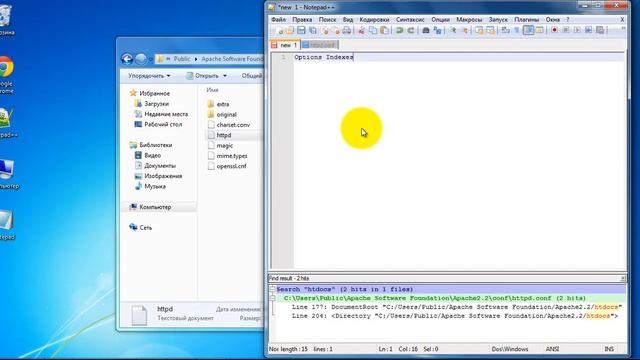Click the Open file icon in Notepad++ toolbar

pyautogui.click(x=290, y=30)
